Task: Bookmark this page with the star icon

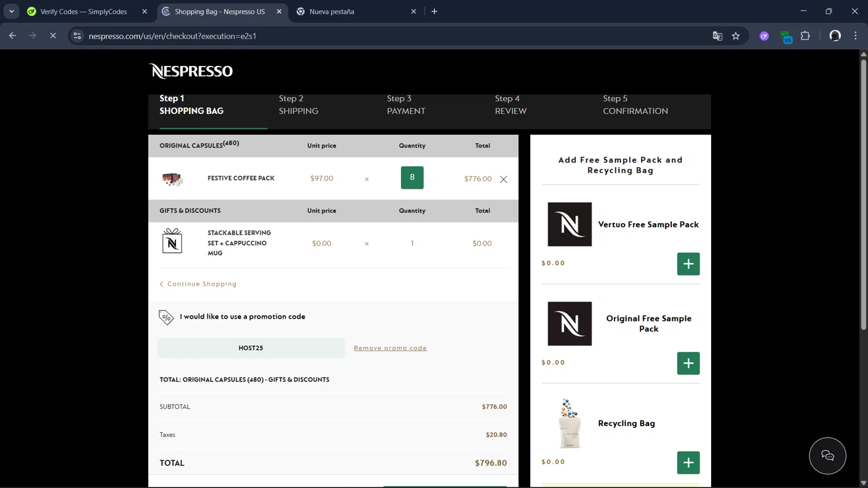Action: pyautogui.click(x=735, y=36)
